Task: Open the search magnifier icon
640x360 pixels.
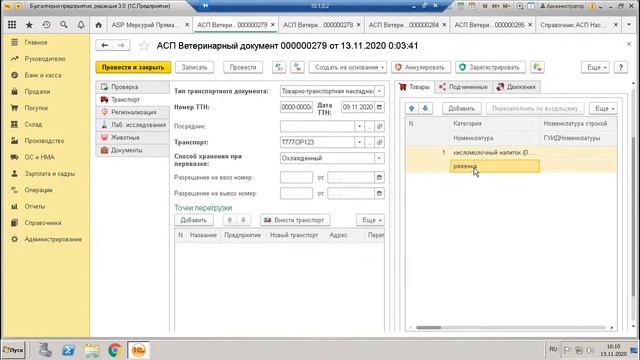Action: tap(64, 25)
